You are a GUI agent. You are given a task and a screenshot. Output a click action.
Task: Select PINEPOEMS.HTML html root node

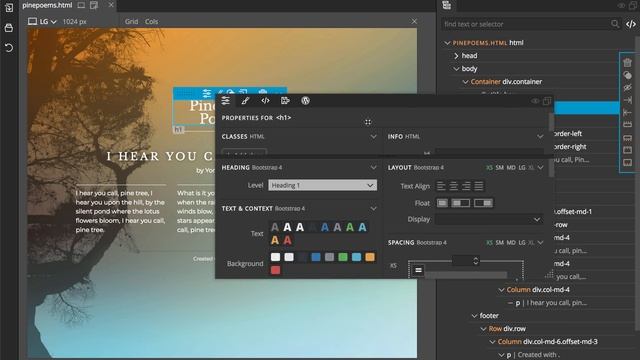[488, 43]
